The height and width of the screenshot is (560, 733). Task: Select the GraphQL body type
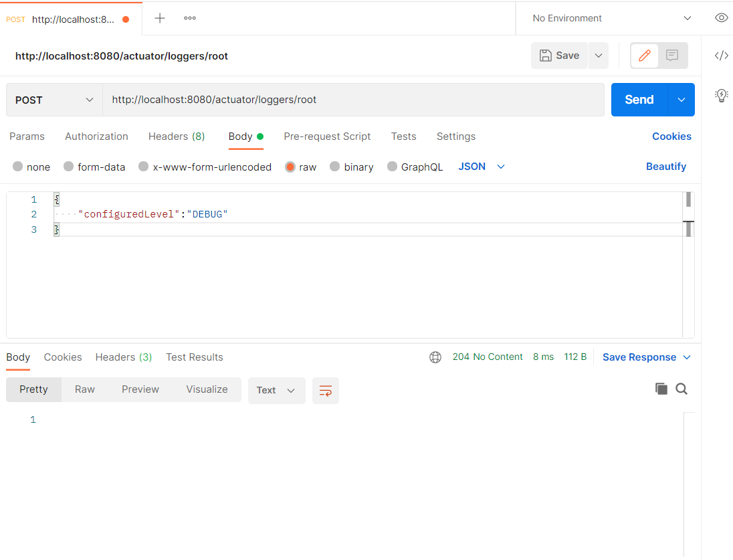(415, 167)
